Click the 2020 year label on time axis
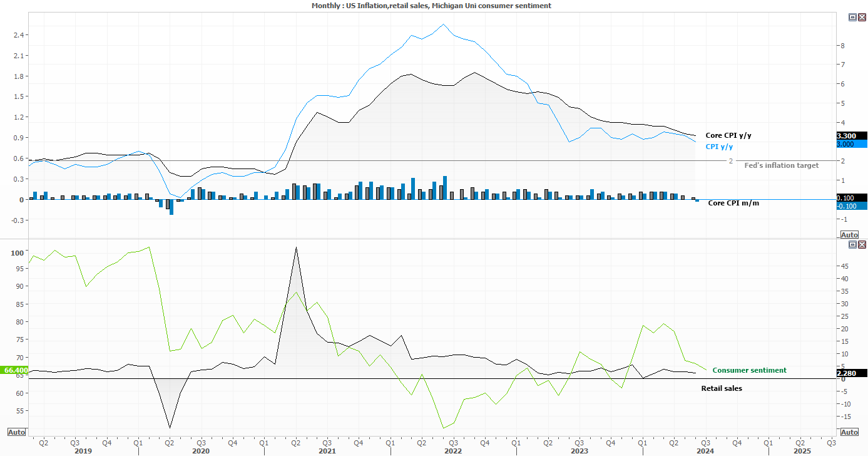The height and width of the screenshot is (456, 868). (x=200, y=450)
